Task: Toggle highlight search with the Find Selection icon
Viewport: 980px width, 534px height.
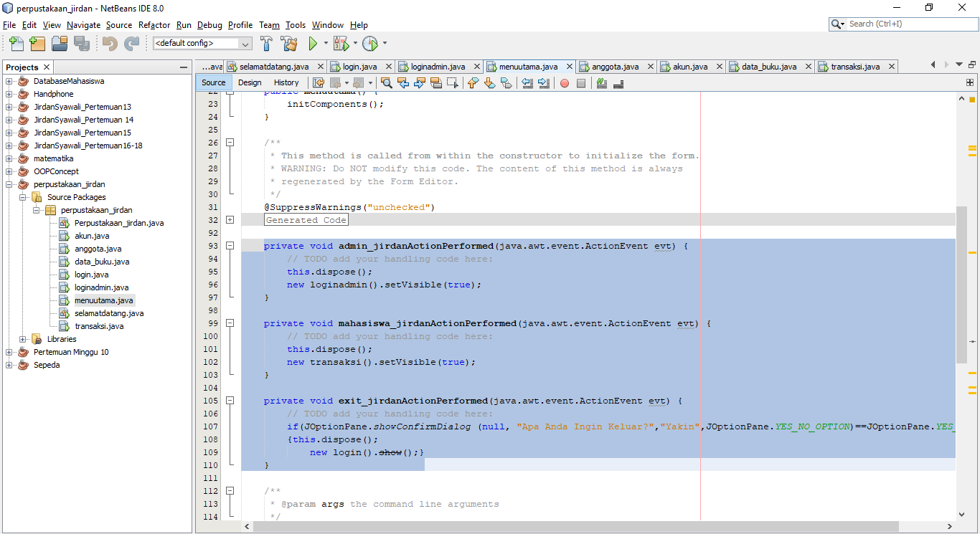Action: click(x=435, y=83)
